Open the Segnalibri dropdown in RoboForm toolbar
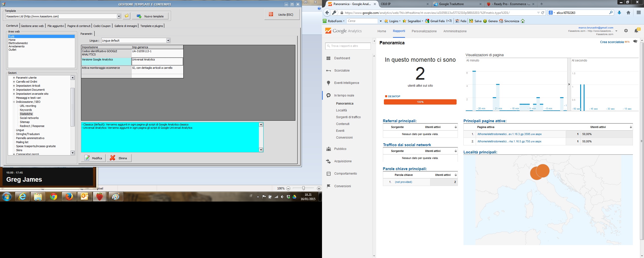Viewport: 644px width, 258px height. pyautogui.click(x=413, y=21)
